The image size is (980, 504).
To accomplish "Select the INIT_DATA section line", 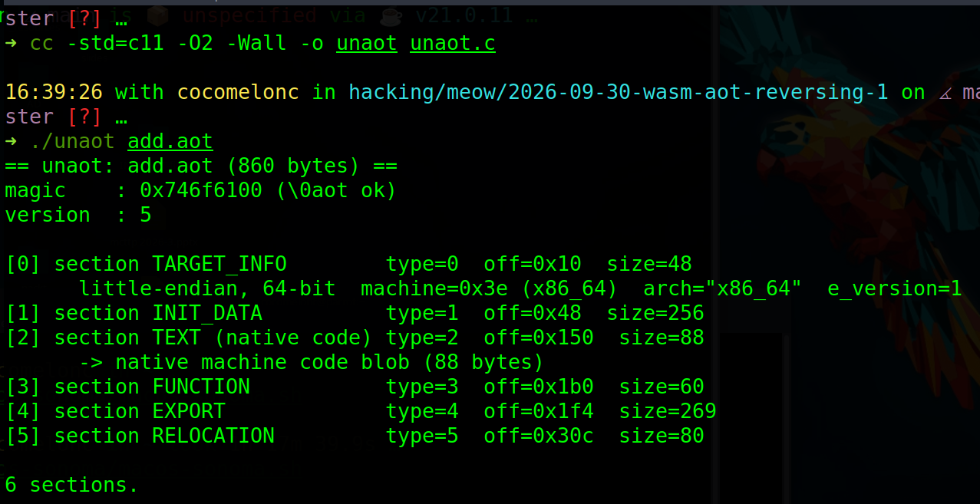I will (x=355, y=314).
